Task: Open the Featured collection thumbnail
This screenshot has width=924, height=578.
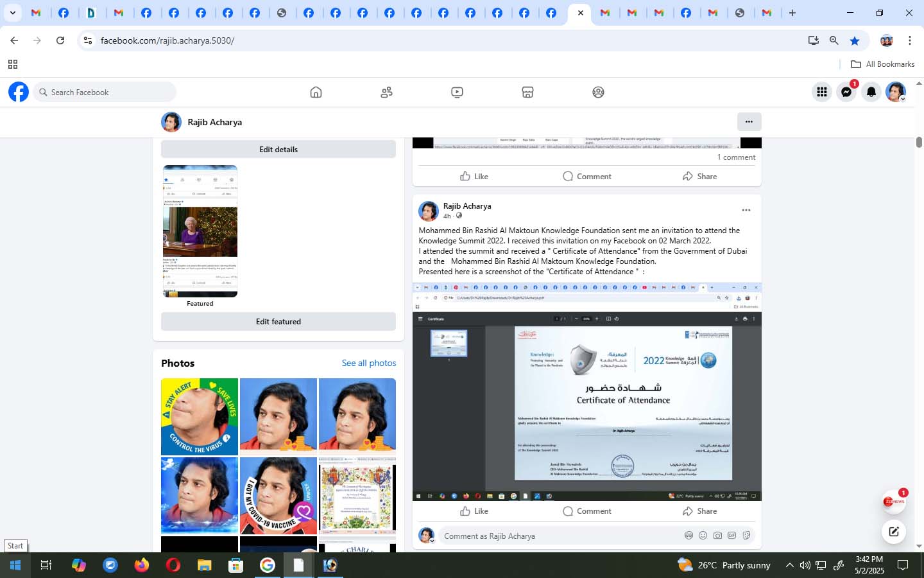Action: click(200, 231)
